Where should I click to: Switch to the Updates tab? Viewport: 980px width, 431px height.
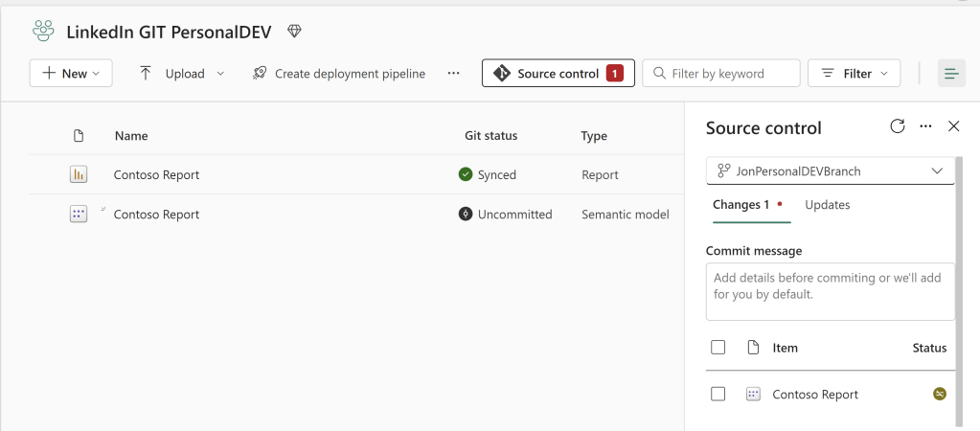(827, 205)
